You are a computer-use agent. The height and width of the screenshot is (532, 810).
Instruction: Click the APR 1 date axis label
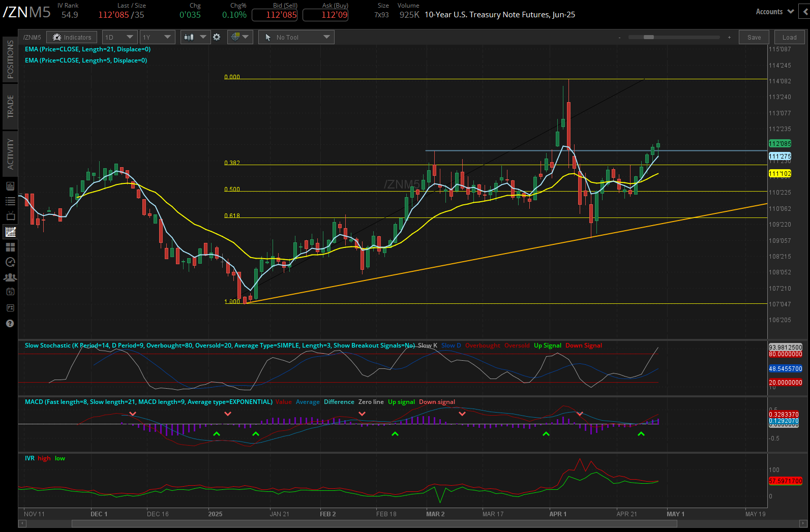pyautogui.click(x=558, y=514)
